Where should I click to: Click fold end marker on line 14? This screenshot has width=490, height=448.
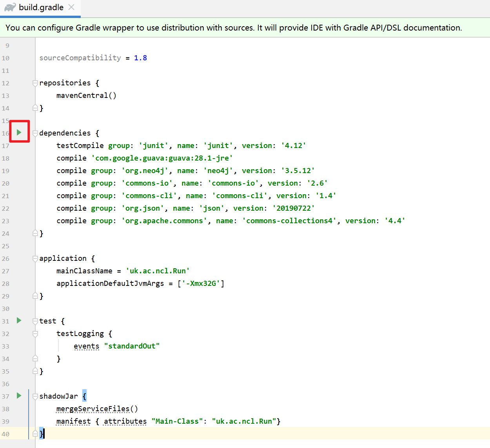click(35, 108)
